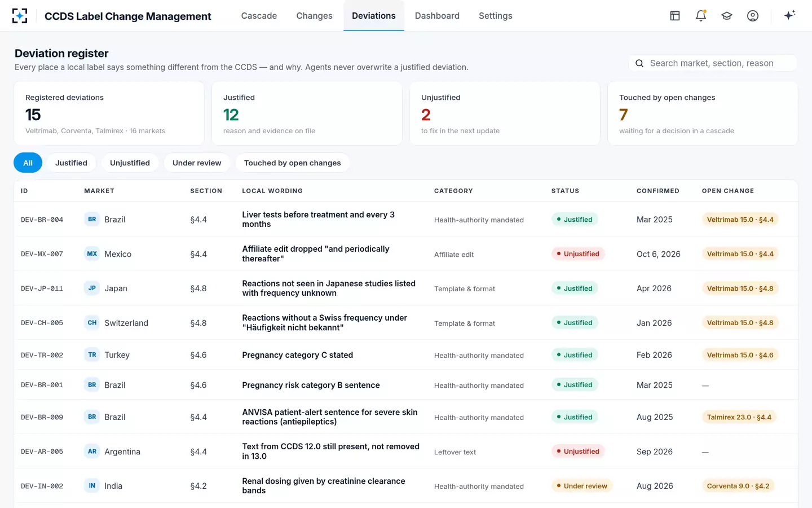Click the TR market badge for Turkey
The image size is (812, 508).
pos(92,355)
